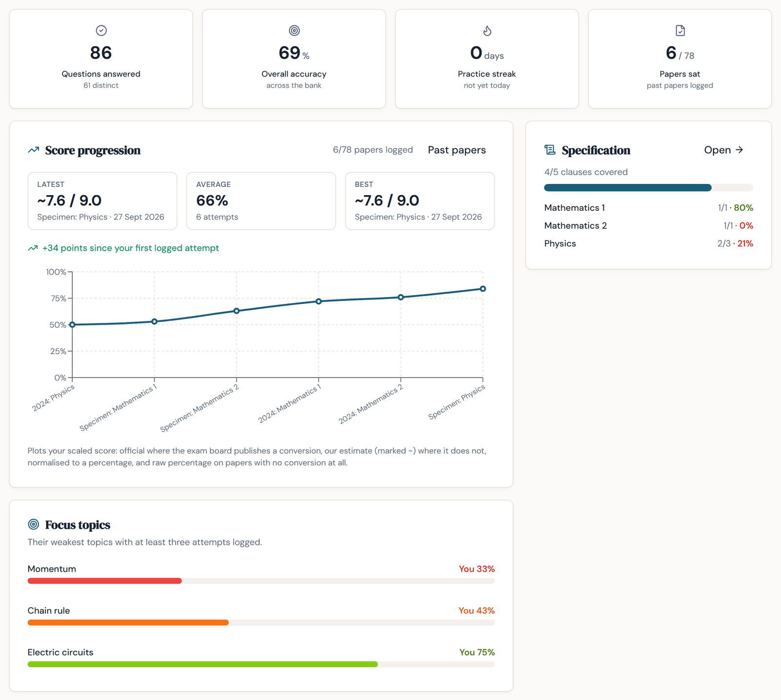
Task: Click the 'not yet today' streak text
Action: [x=487, y=85]
